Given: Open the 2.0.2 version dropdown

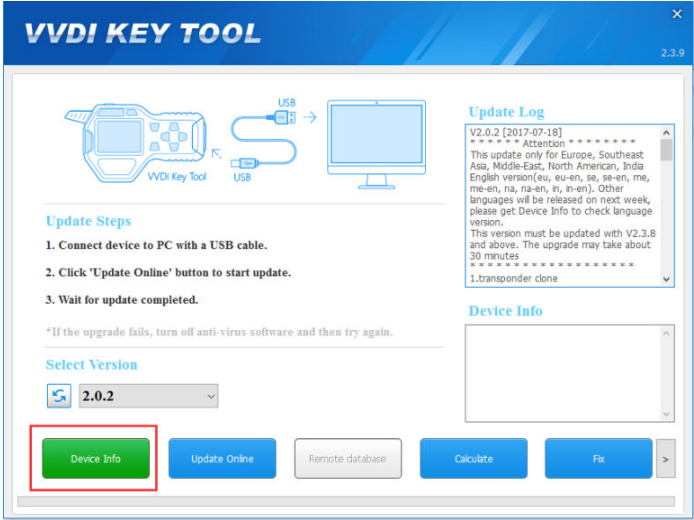Looking at the screenshot, I should click(148, 396).
